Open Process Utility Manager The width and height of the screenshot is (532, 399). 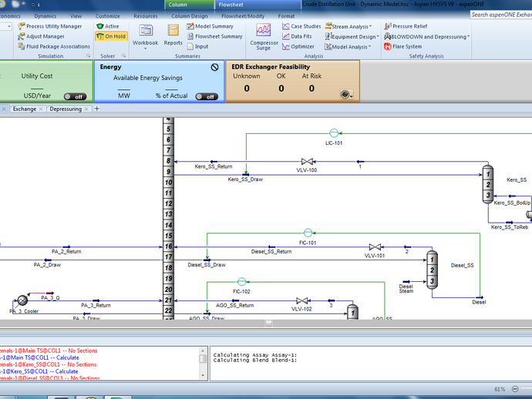[x=50, y=26]
